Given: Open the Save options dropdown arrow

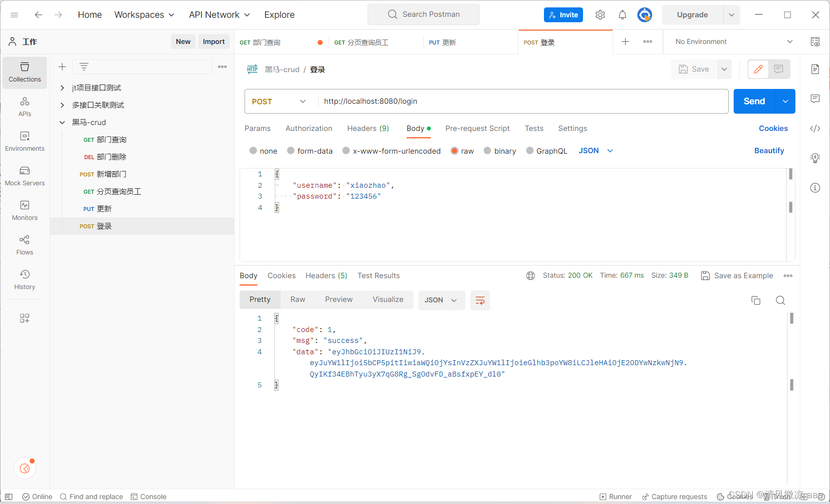Looking at the screenshot, I should tap(724, 69).
